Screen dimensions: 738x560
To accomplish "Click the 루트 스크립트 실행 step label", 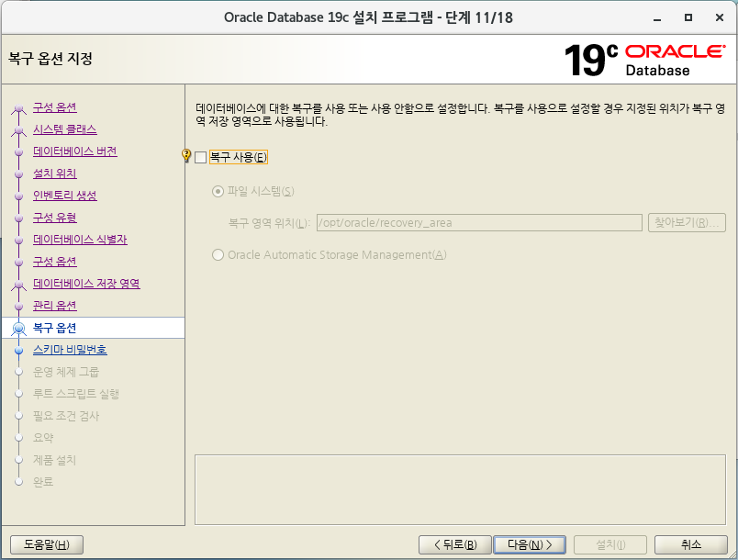I will click(76, 394).
